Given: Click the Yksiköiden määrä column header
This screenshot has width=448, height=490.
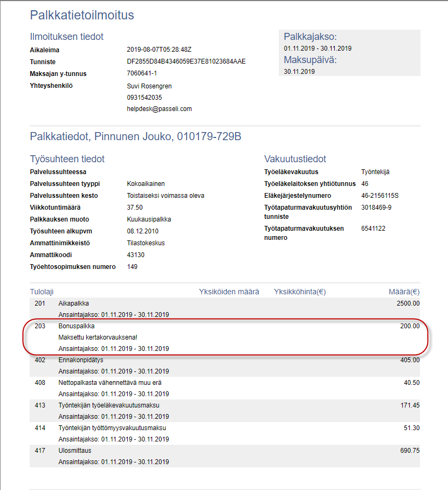Looking at the screenshot, I should pos(229,292).
